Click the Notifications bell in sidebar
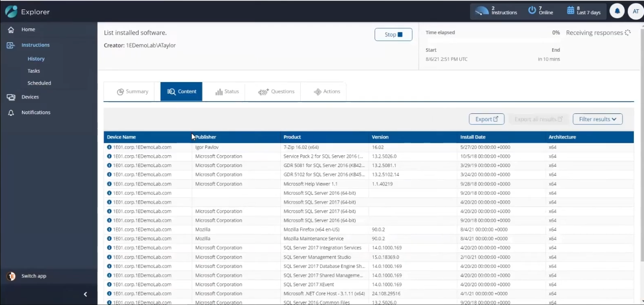The width and height of the screenshot is (644, 305). [11, 113]
